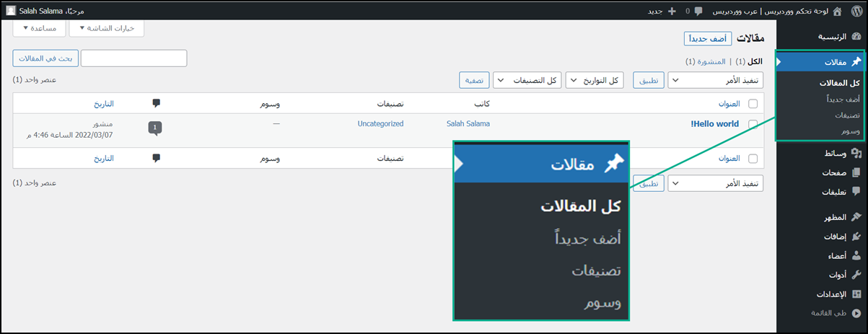The height and width of the screenshot is (334, 868).
Task: Click the plus icon next to جديد
Action: coord(672,12)
